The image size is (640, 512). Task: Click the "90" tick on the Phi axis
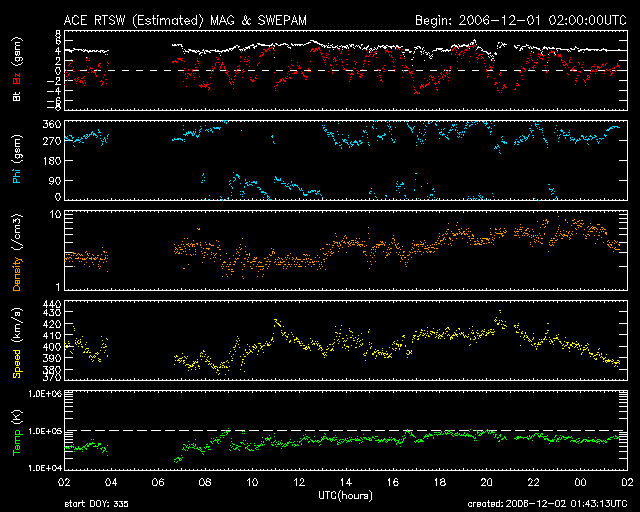tap(55, 180)
